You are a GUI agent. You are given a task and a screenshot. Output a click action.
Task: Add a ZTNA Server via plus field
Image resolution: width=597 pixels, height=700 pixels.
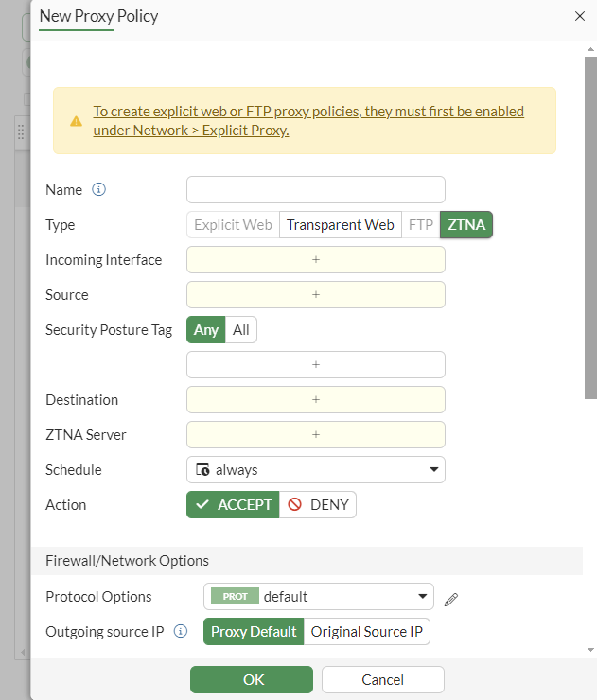pyautogui.click(x=316, y=435)
